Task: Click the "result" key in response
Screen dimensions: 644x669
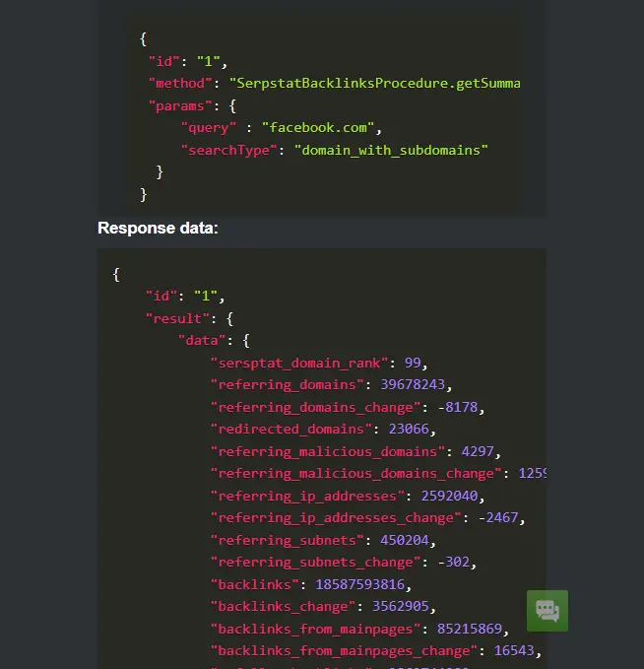Action: 177,318
